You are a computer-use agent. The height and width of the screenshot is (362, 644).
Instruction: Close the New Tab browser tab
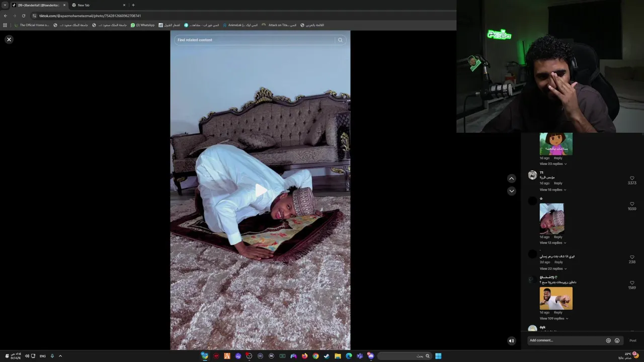pos(124,5)
